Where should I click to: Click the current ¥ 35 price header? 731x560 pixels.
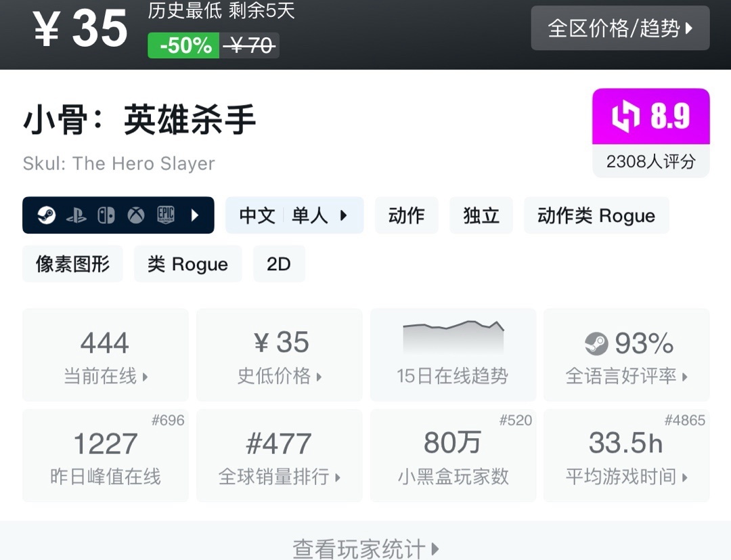tap(80, 29)
